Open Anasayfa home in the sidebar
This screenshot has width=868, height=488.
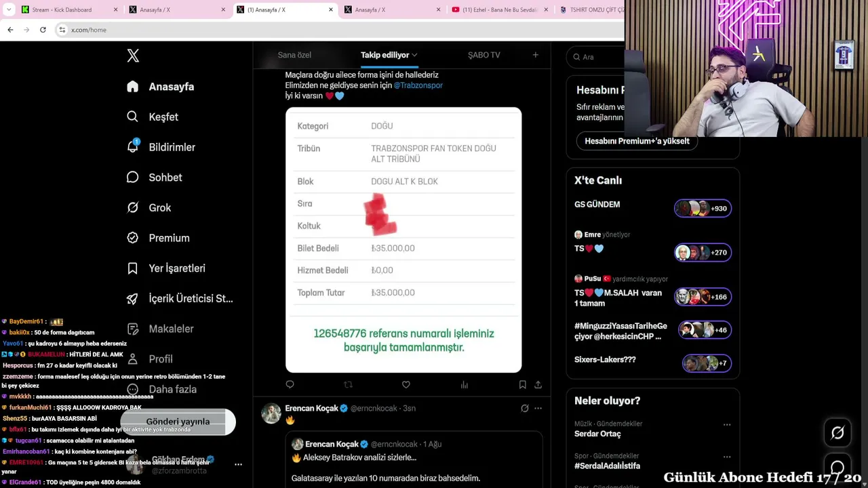tap(161, 87)
